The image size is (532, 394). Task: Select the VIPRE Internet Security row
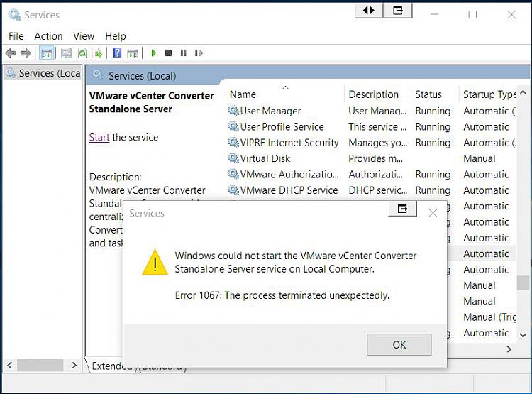[x=372, y=143]
